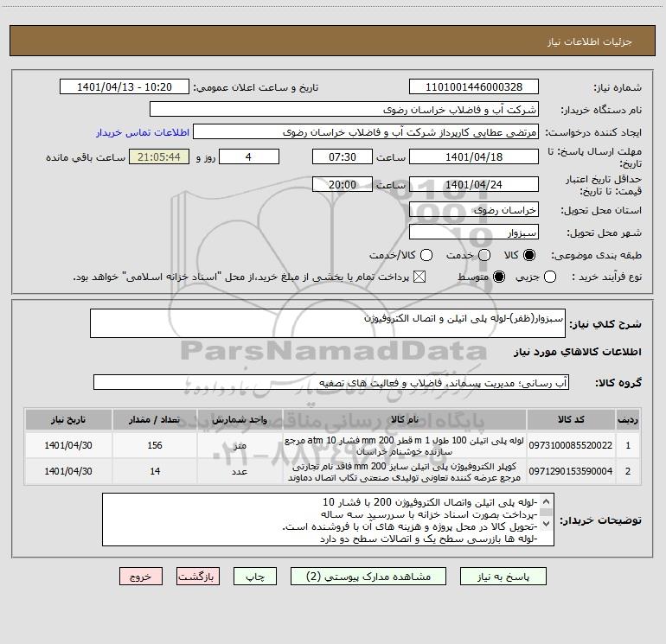Viewport: 666px width, 644px height.
Task: Click the چاپ print button
Action: (x=255, y=577)
